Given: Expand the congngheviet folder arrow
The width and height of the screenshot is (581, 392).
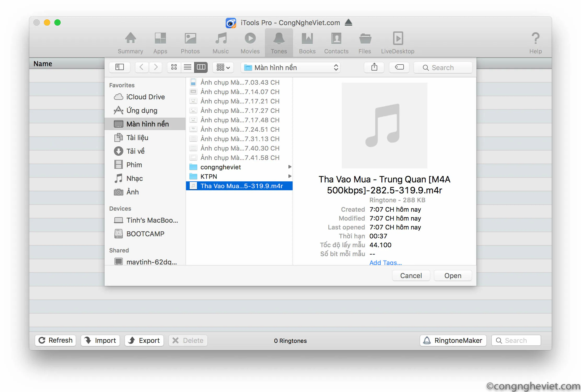Looking at the screenshot, I should pos(289,167).
